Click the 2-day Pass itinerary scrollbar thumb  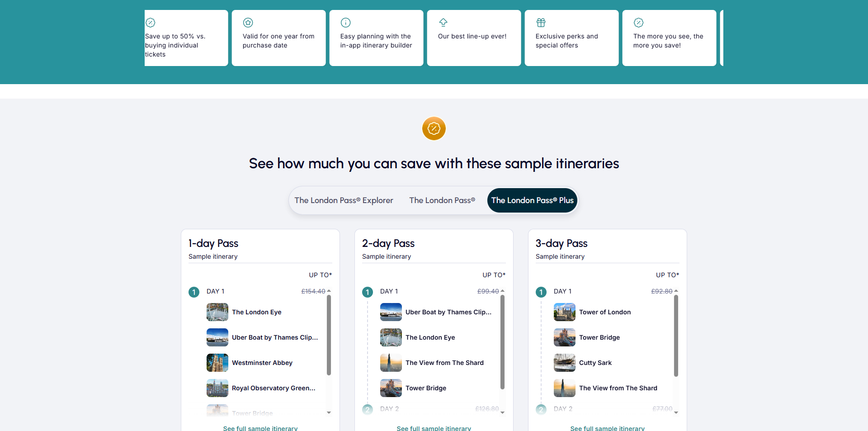point(502,341)
